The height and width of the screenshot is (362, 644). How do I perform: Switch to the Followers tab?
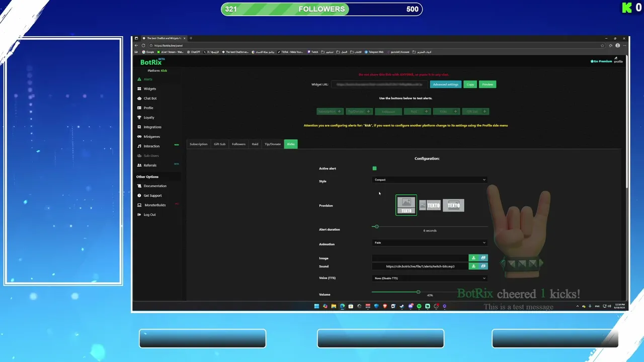tap(238, 144)
